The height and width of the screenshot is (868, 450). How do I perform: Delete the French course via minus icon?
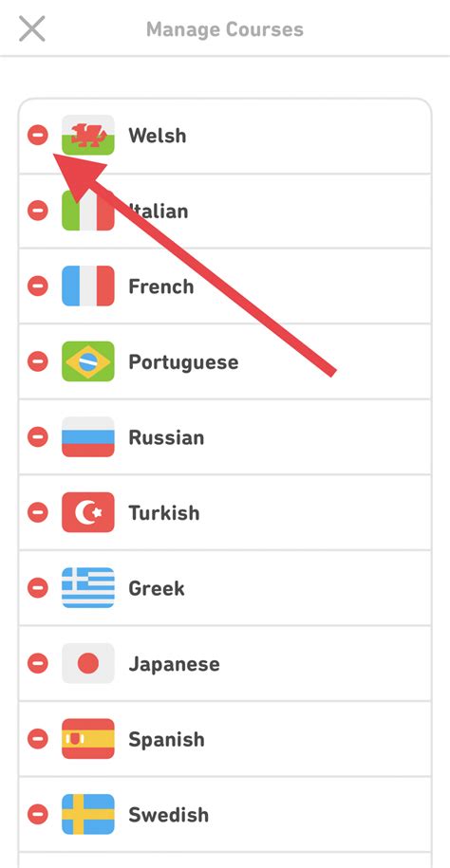click(x=38, y=286)
